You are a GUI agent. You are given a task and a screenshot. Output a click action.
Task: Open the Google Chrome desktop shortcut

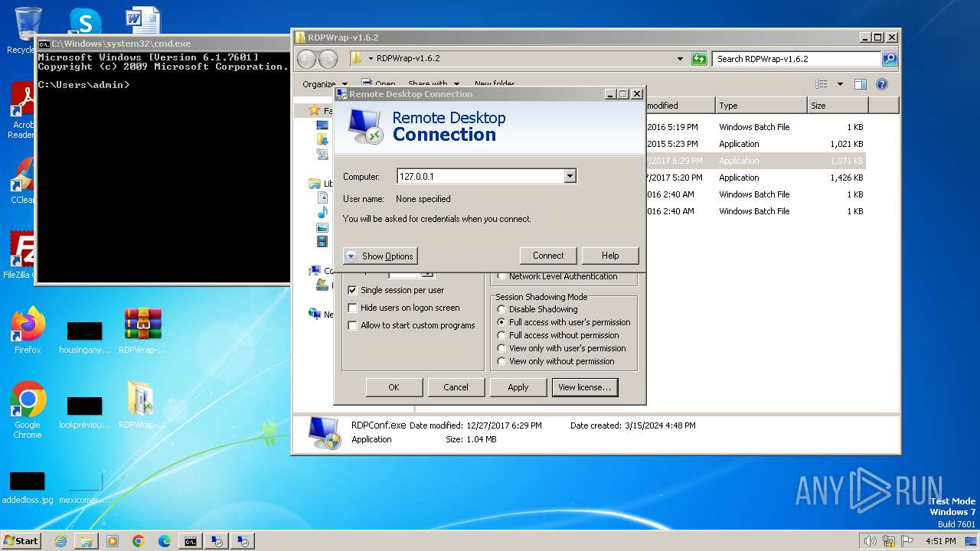click(28, 410)
